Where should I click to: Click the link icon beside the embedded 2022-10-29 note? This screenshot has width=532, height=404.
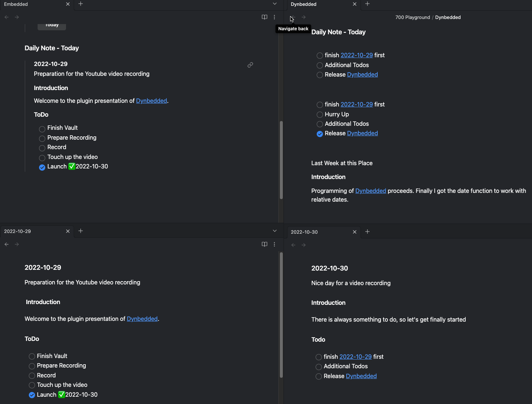(x=250, y=65)
